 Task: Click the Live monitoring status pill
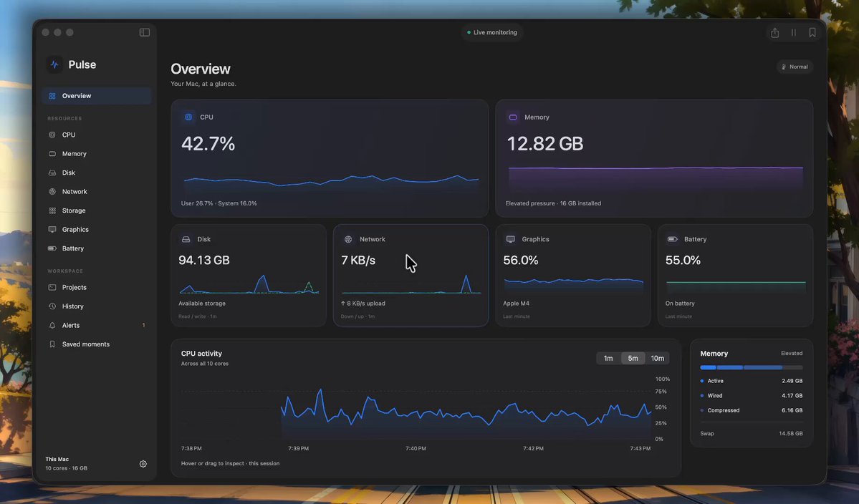click(x=492, y=32)
